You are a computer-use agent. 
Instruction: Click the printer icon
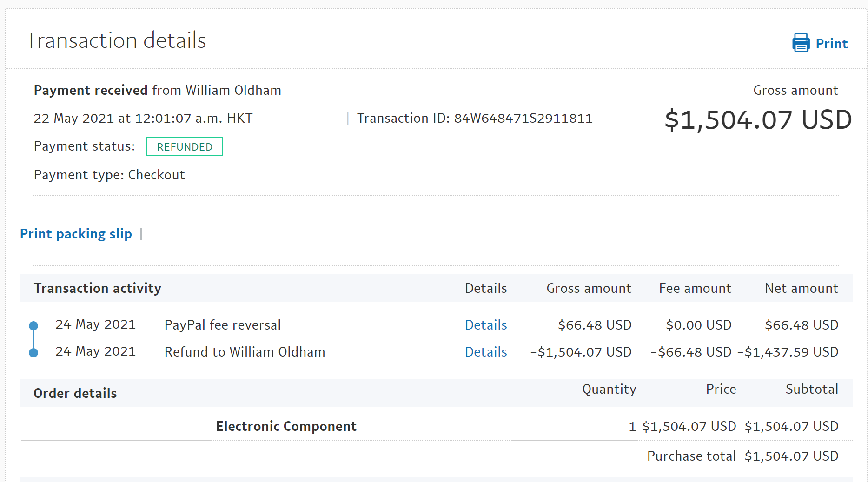(801, 43)
